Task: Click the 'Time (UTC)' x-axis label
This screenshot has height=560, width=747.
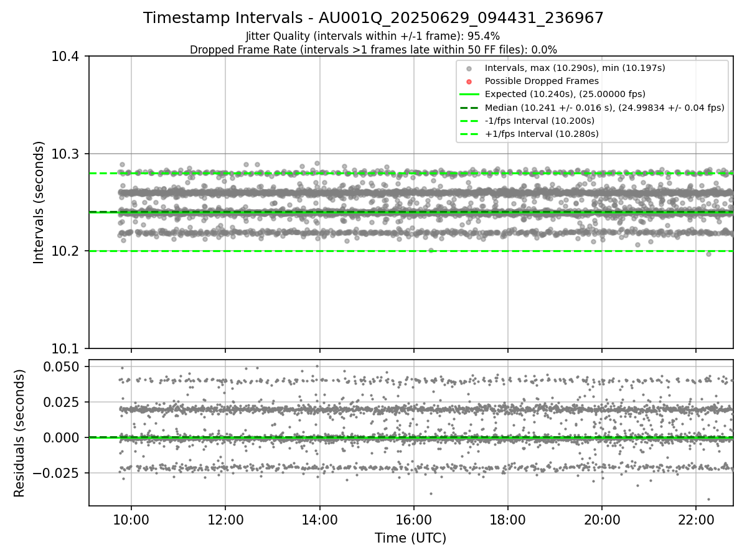Action: (x=411, y=538)
